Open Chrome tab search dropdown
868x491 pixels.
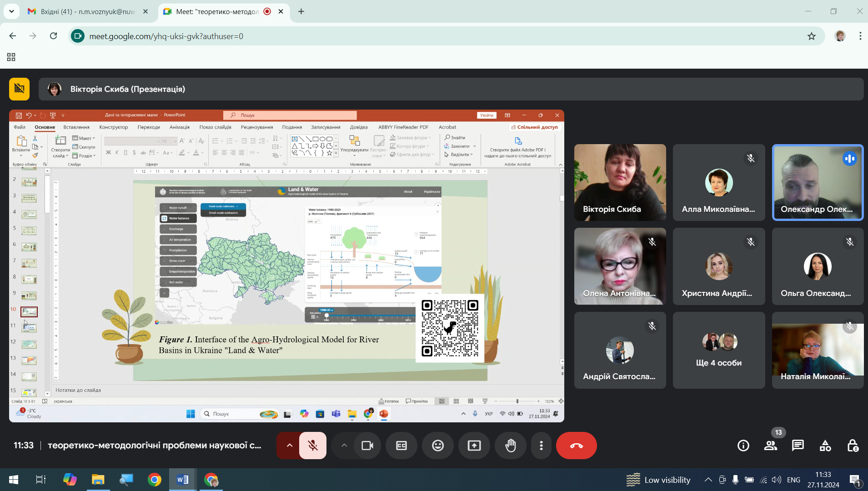point(11,11)
